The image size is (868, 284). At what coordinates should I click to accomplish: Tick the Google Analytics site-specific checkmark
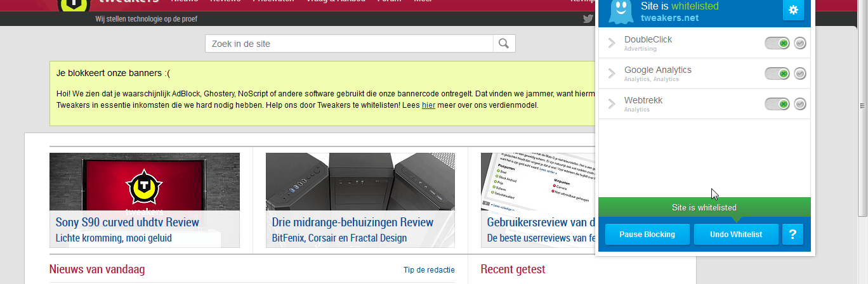click(x=800, y=74)
